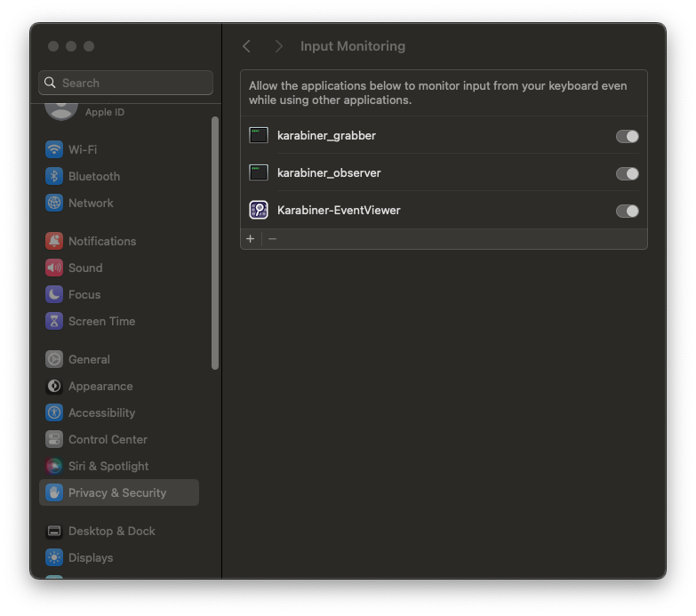Click the red close window button

pos(53,46)
